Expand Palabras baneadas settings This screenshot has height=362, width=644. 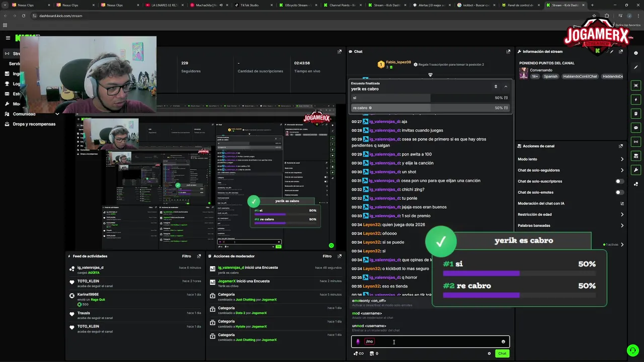[622, 225]
